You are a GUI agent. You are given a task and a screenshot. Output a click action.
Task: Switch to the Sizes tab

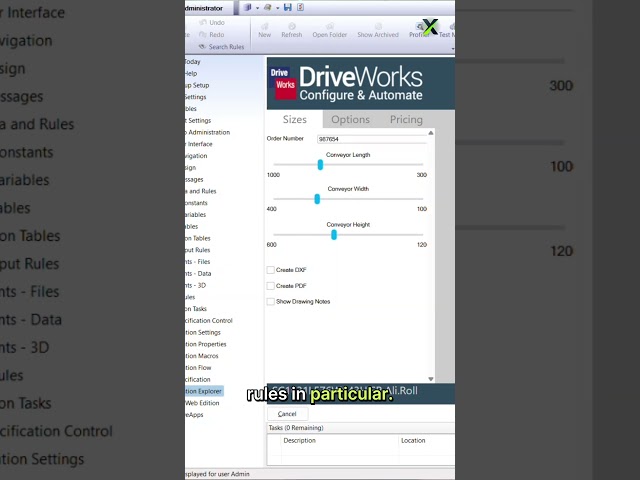point(295,120)
